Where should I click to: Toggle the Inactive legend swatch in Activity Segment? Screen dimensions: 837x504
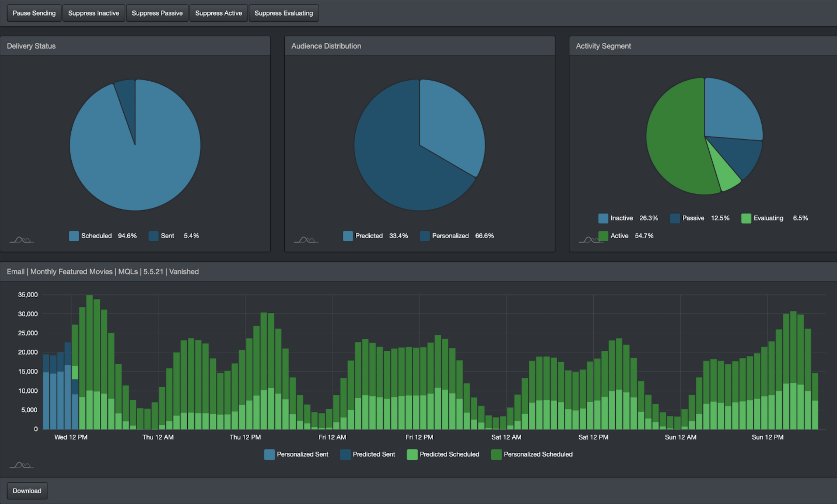[x=603, y=218]
